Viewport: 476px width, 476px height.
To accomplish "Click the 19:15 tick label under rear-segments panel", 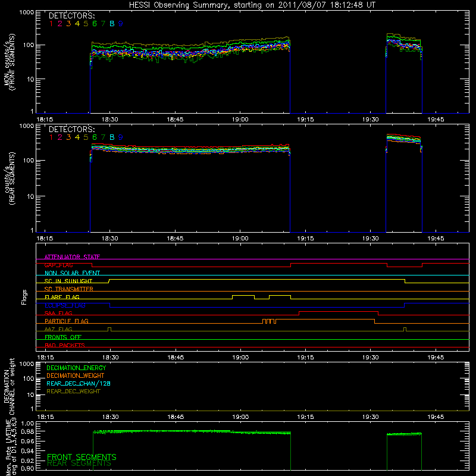I will 305,239.
